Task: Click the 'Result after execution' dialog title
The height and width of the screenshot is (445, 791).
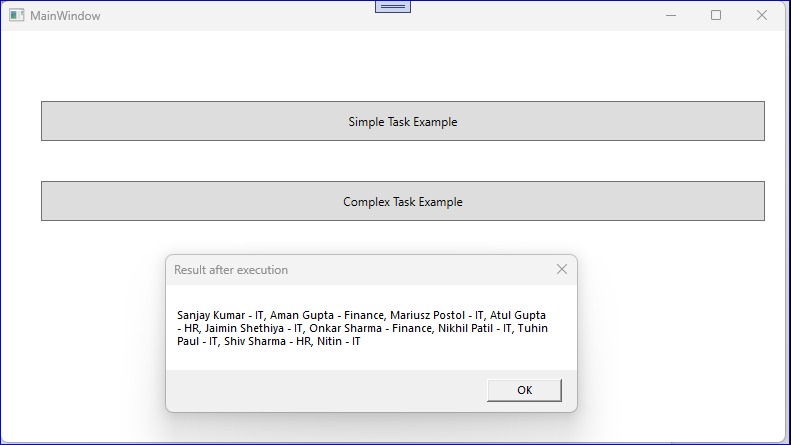Action: coord(231,270)
